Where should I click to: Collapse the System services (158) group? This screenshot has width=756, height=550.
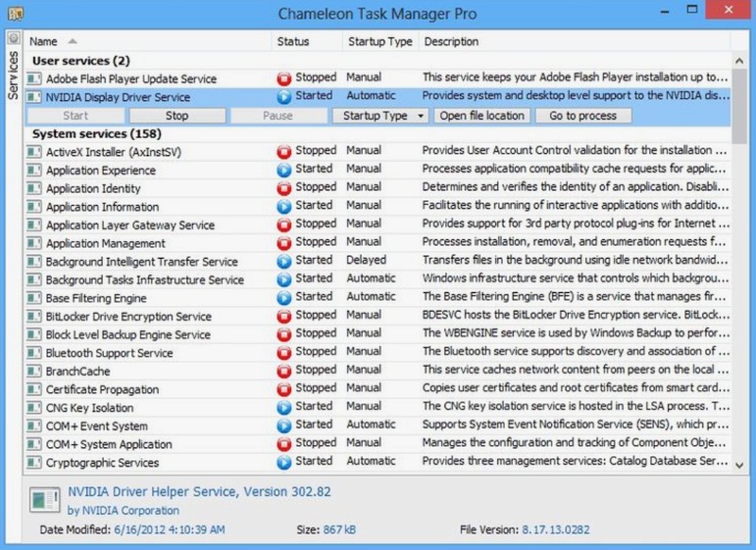pyautogui.click(x=96, y=133)
